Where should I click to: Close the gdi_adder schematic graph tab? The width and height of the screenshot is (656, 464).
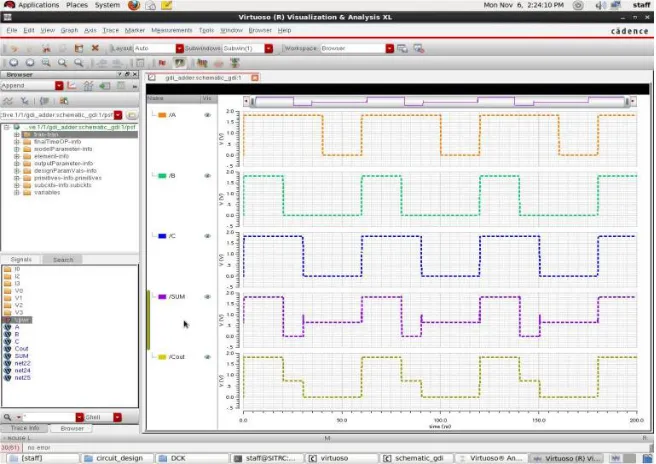pyautogui.click(x=255, y=78)
